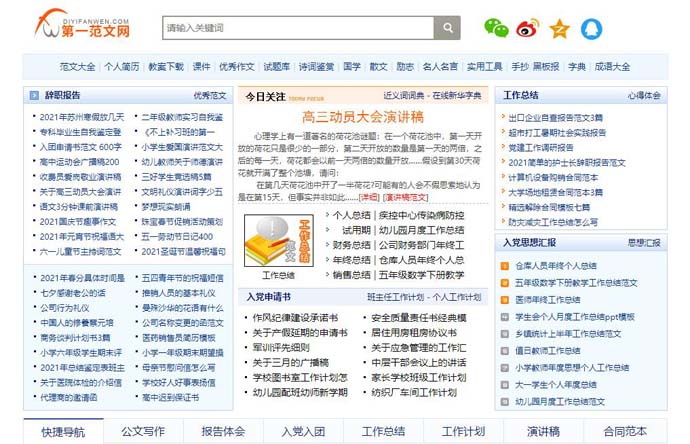
Task: Click the 第一范文网 site logo
Action: tap(82, 26)
